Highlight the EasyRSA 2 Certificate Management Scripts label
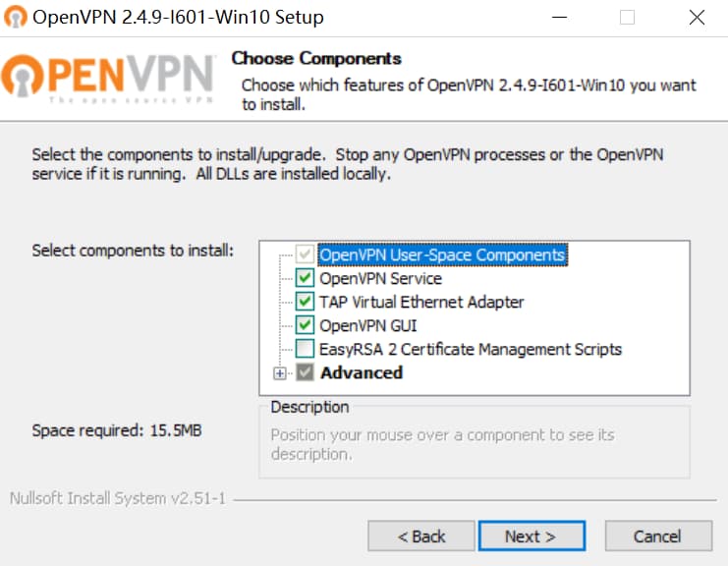This screenshot has height=566, width=728. (471, 350)
